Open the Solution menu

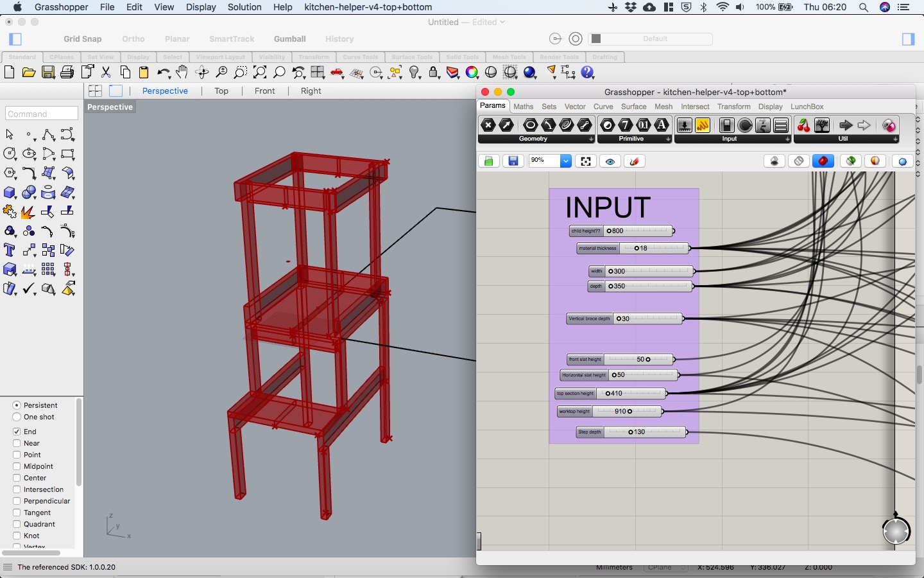tap(244, 7)
